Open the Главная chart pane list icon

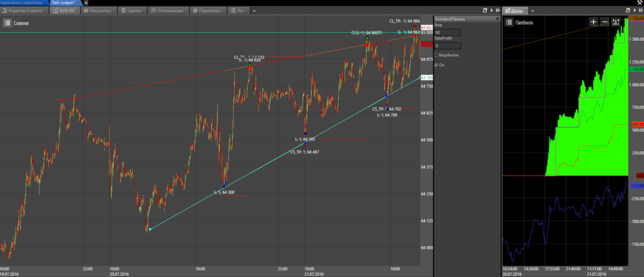[7, 23]
